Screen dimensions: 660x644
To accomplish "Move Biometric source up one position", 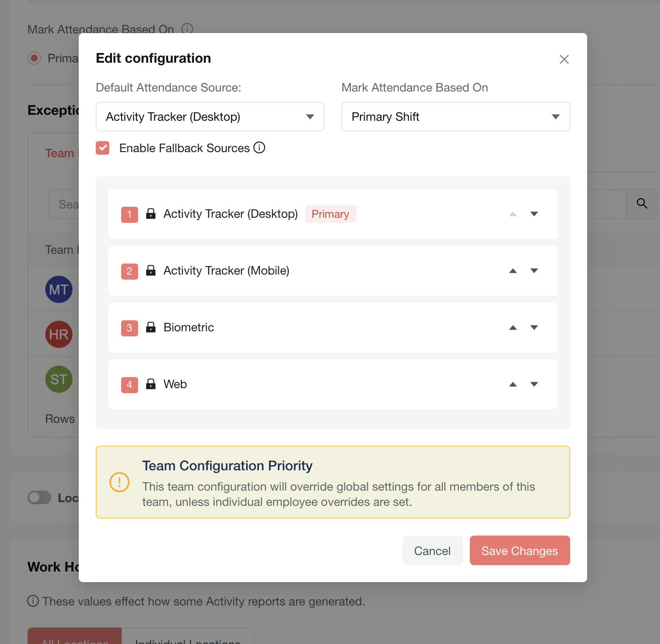I will pos(513,328).
